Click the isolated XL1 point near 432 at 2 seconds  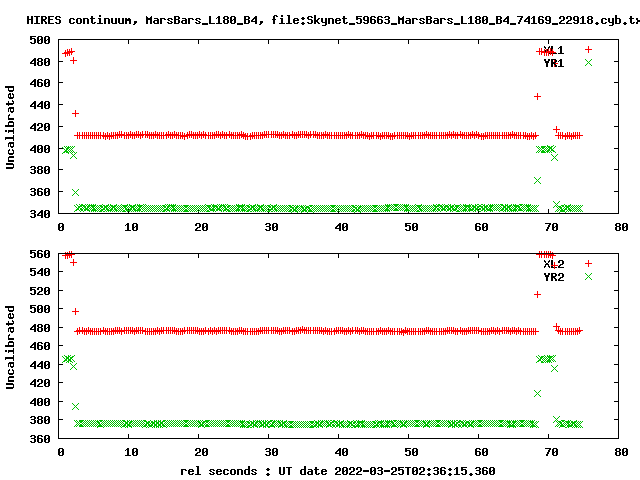point(75,113)
